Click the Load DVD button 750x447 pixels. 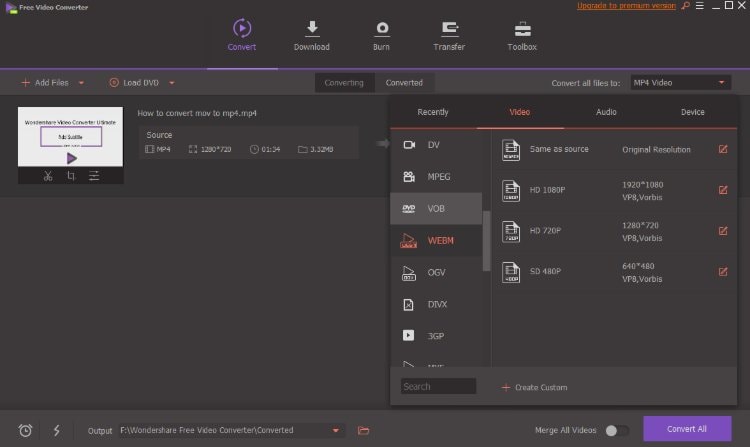point(134,83)
